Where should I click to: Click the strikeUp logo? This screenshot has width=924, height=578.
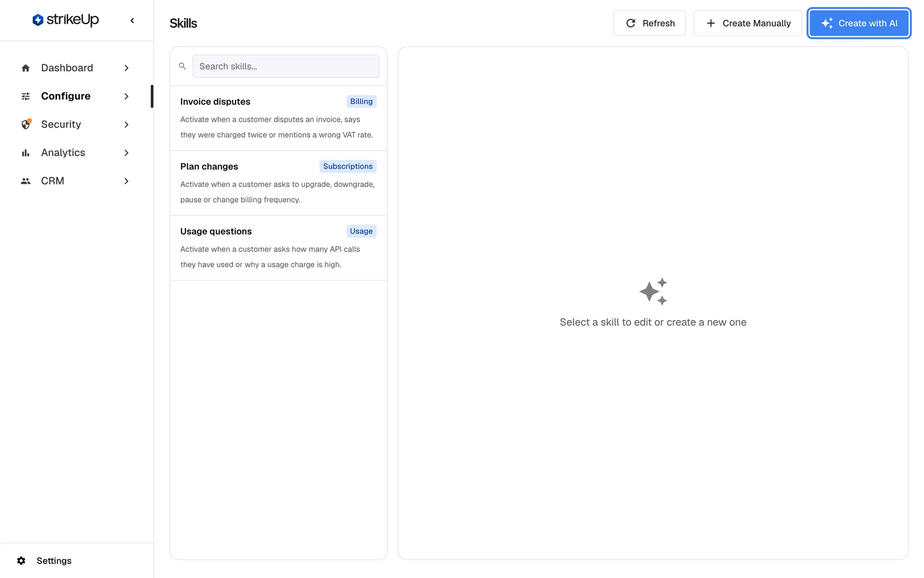pos(65,20)
